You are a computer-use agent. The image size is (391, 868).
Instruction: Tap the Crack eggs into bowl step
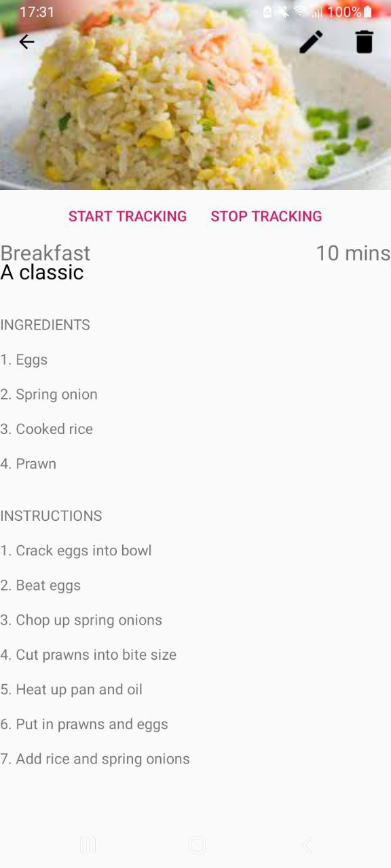coord(76,551)
